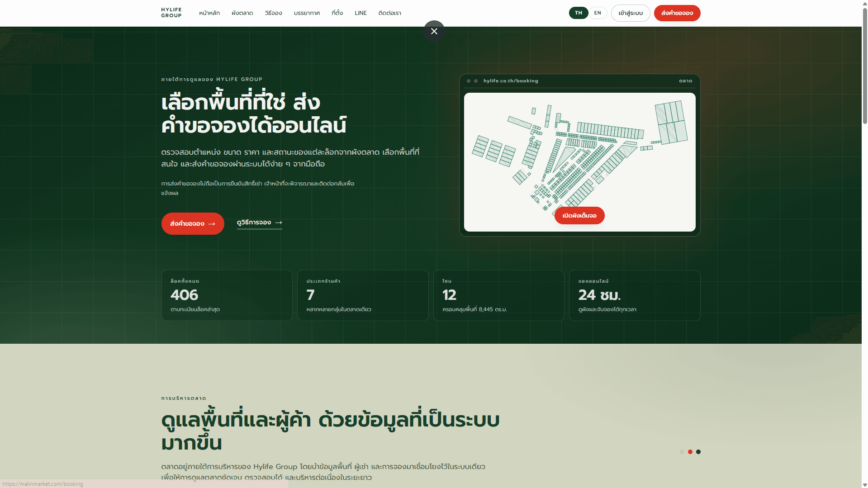Open ติดต่อเรา navigation link
868x488 pixels.
click(390, 13)
